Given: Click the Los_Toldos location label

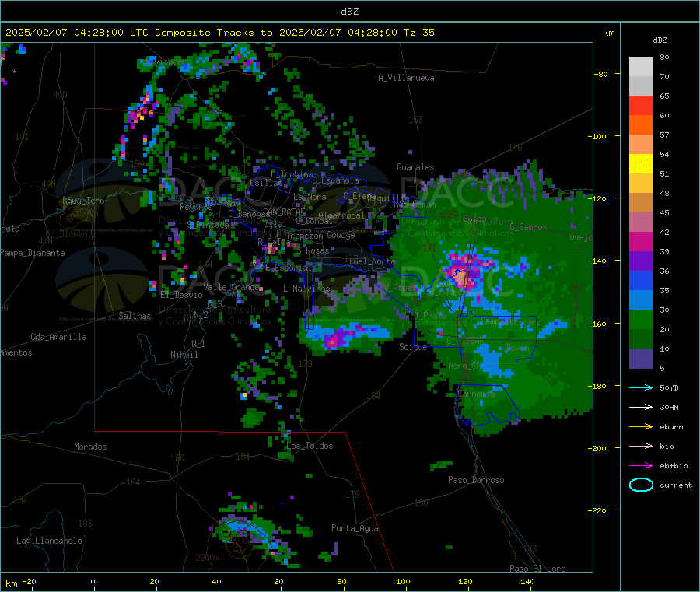Looking at the screenshot, I should click(310, 446).
